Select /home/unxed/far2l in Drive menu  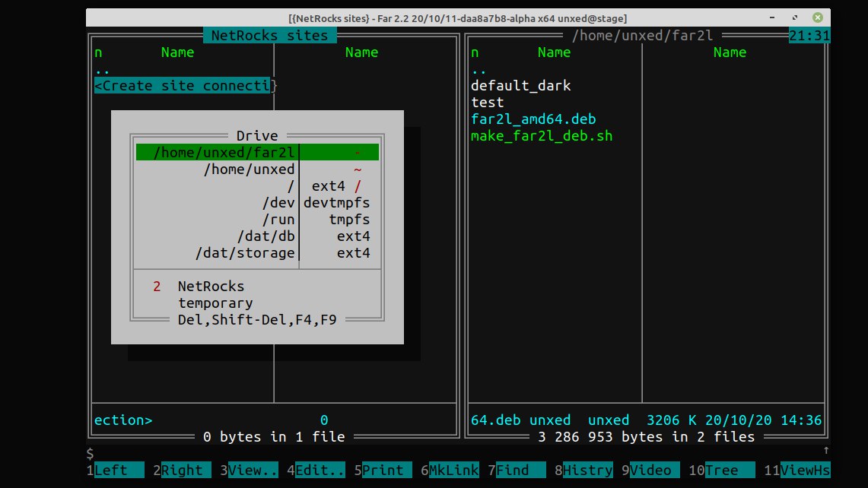pyautogui.click(x=257, y=152)
